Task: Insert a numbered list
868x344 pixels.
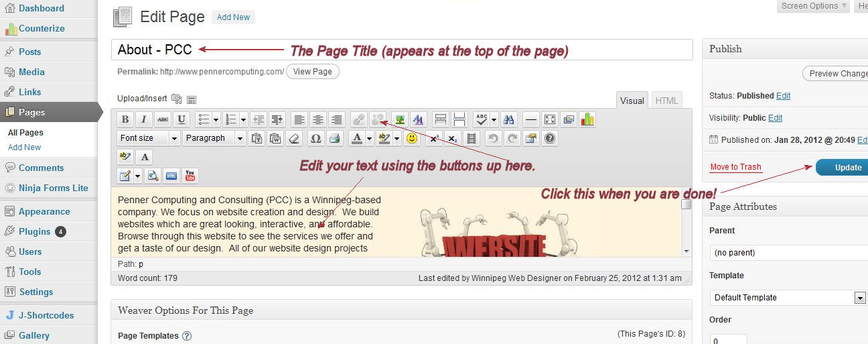Action: click(x=230, y=120)
